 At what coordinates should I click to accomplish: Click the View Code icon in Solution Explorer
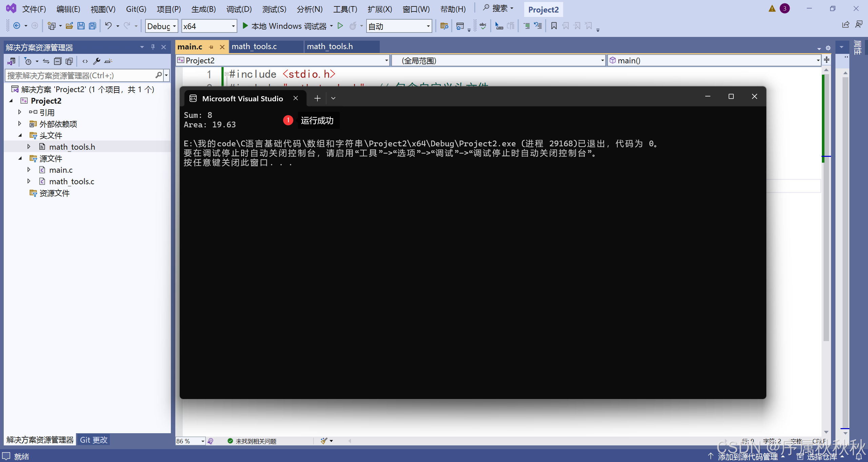pyautogui.click(x=85, y=61)
